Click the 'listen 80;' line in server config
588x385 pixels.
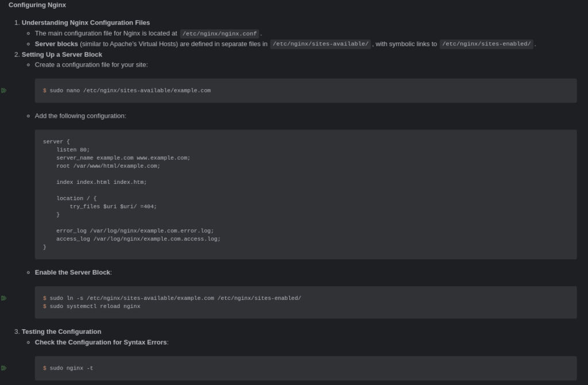click(73, 150)
